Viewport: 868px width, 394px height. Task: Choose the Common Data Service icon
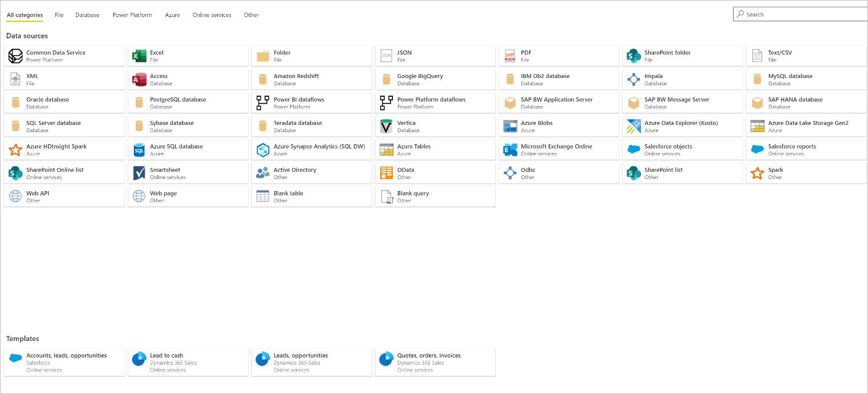point(15,56)
